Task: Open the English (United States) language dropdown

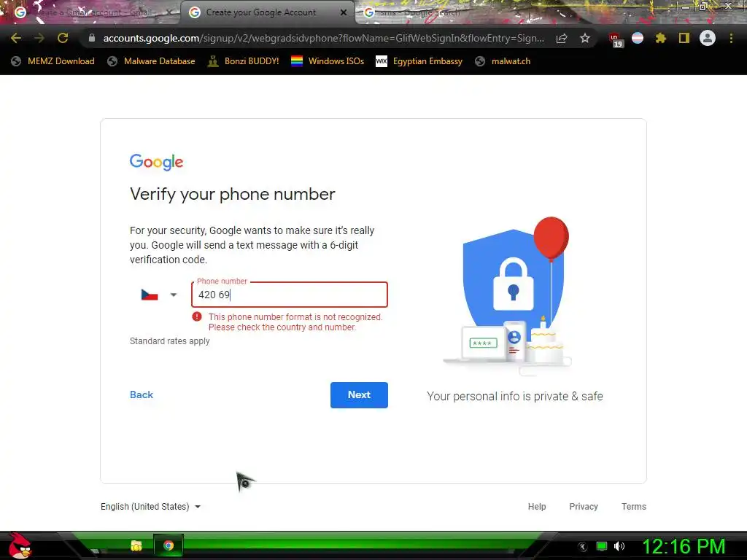Action: pyautogui.click(x=150, y=507)
